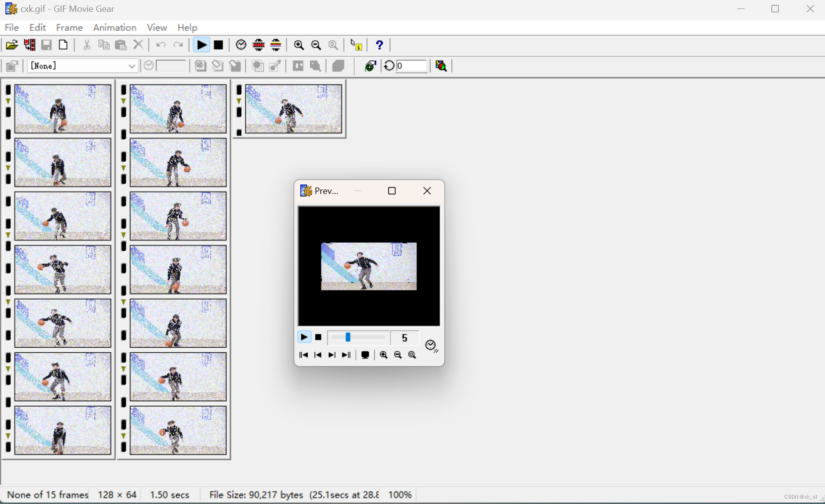This screenshot has height=504, width=825.
Task: Click the multicolor-banded filmstrip toolbar icon
Action: (x=276, y=45)
